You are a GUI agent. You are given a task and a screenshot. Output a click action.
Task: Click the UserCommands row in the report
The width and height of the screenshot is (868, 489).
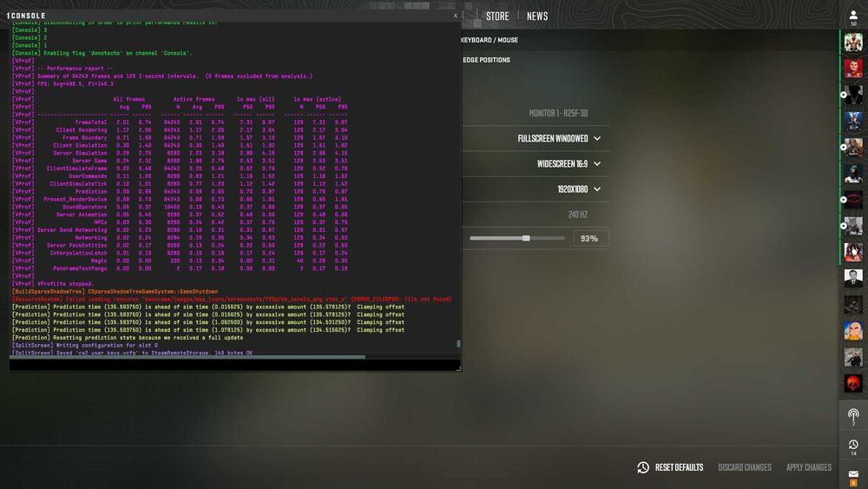(180, 176)
